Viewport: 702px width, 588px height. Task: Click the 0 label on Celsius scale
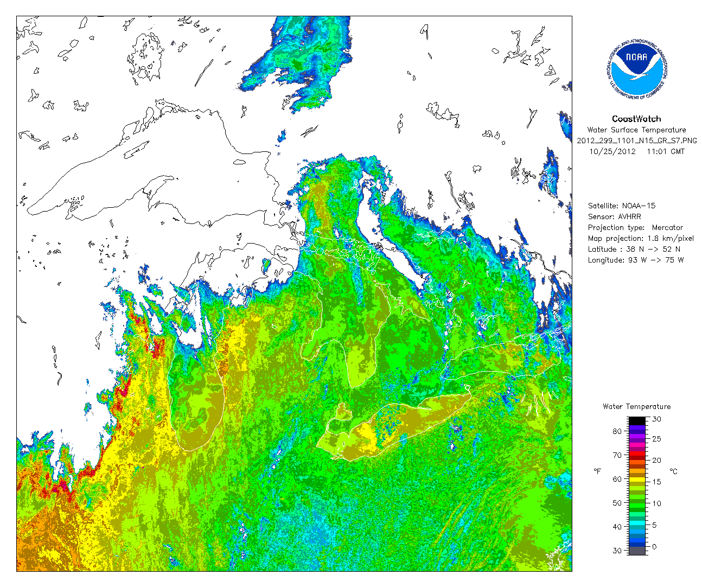point(654,547)
